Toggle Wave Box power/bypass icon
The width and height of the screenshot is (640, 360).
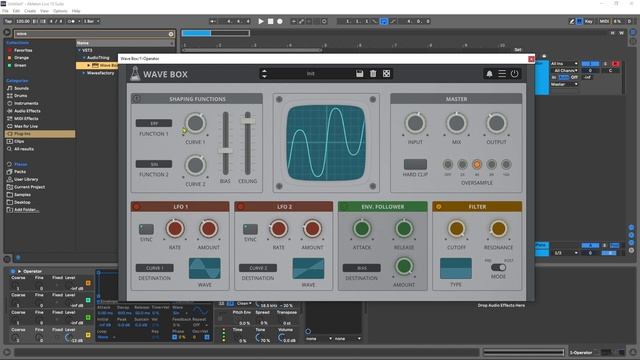coord(514,73)
